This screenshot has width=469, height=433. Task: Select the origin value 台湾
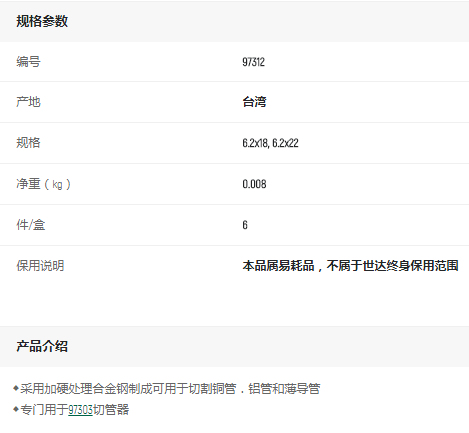[x=254, y=102]
